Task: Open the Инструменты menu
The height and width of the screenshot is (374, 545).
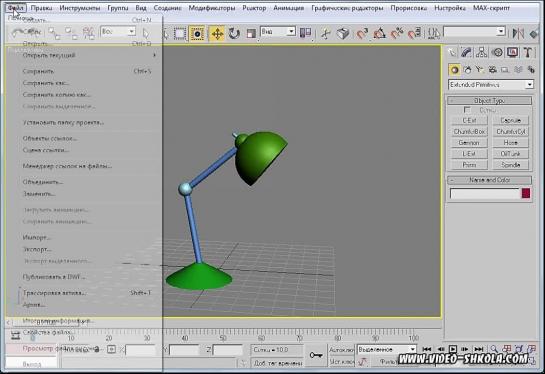Action: coord(80,8)
